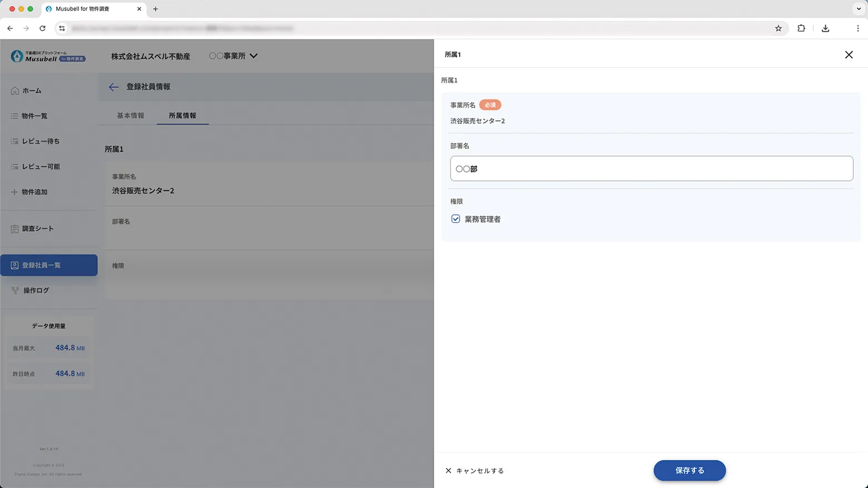Click the 物件追加 plus icon
This screenshot has height=488, width=868.
coord(14,192)
